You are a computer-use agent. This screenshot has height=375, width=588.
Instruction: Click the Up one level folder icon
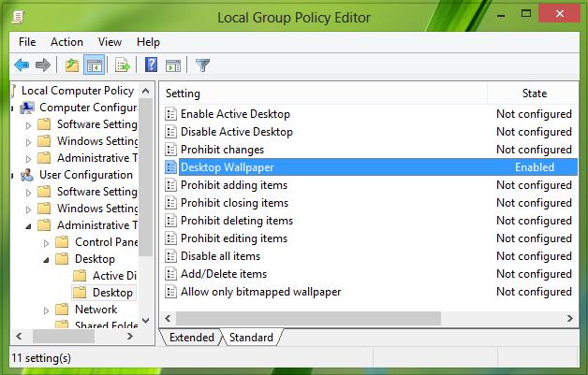(x=72, y=65)
